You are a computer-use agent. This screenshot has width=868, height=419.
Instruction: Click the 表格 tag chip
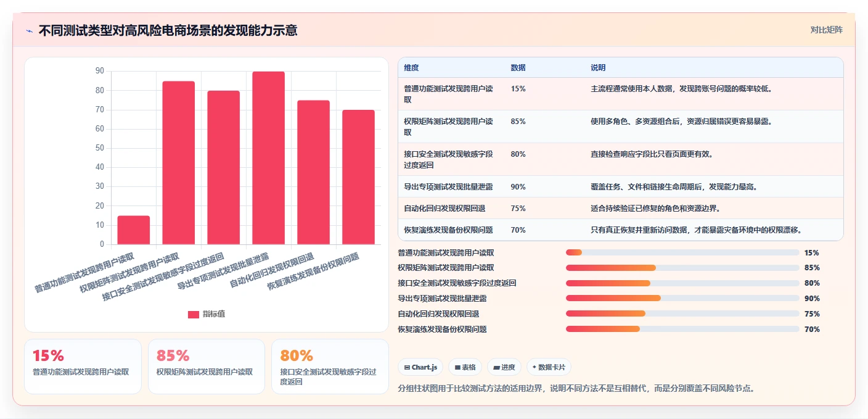(x=465, y=367)
